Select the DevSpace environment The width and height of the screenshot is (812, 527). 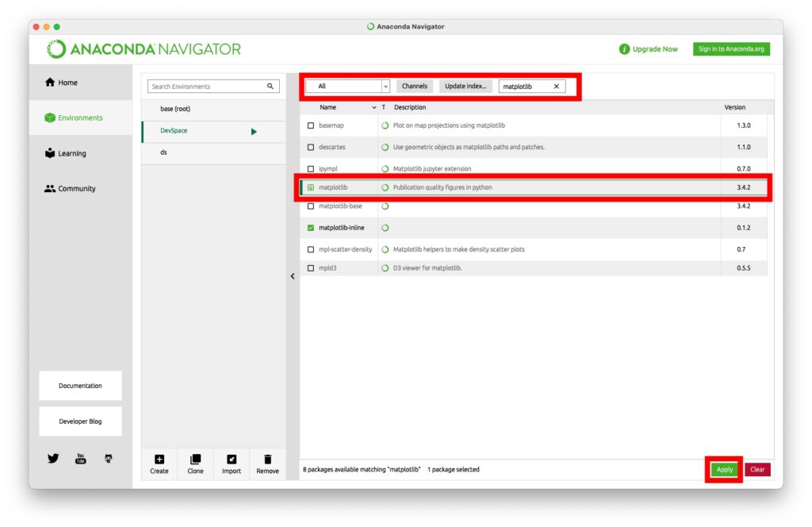coord(213,131)
